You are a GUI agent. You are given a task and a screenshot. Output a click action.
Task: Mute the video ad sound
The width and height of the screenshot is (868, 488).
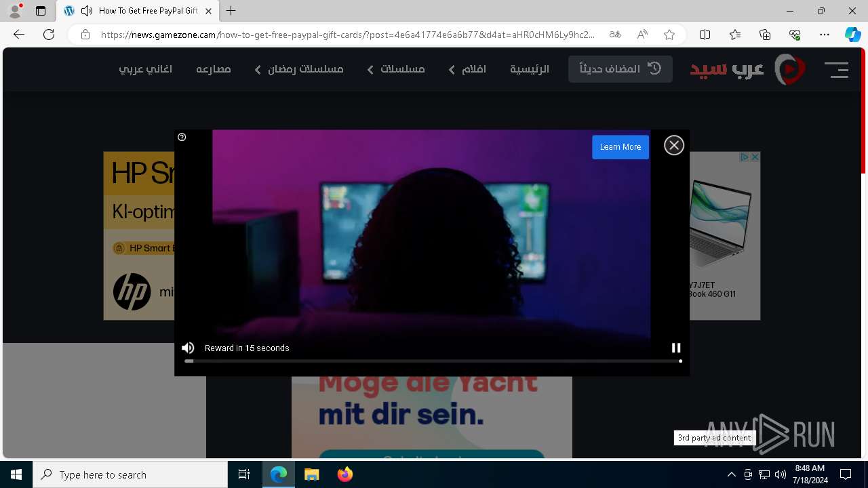[188, 348]
